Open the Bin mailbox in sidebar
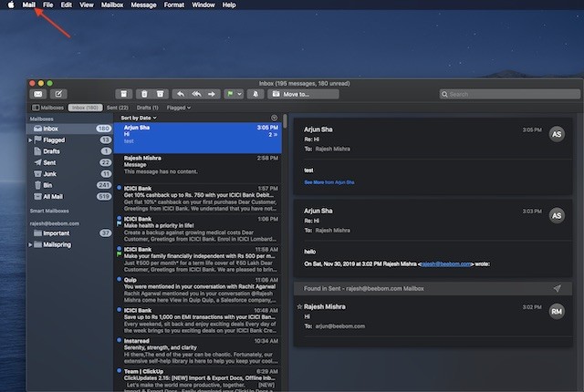This screenshot has width=584, height=392. (69, 185)
